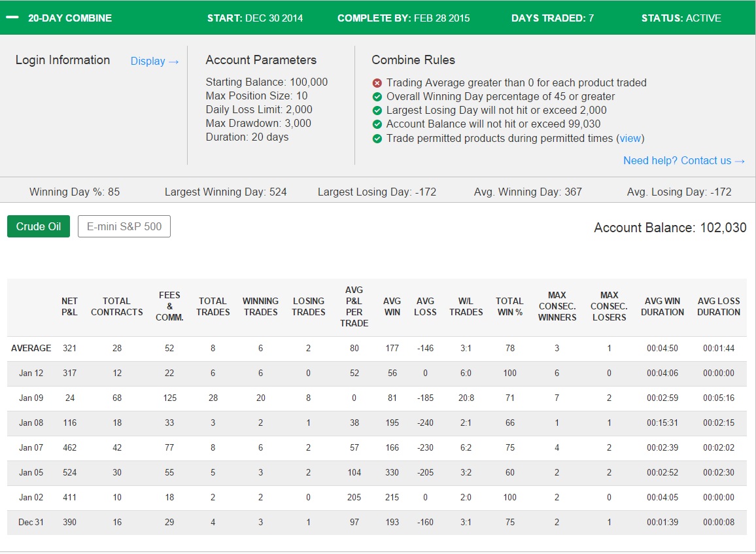
Task: Click Dec 31 avg loss duration 00:00:08
Action: pyautogui.click(x=718, y=522)
